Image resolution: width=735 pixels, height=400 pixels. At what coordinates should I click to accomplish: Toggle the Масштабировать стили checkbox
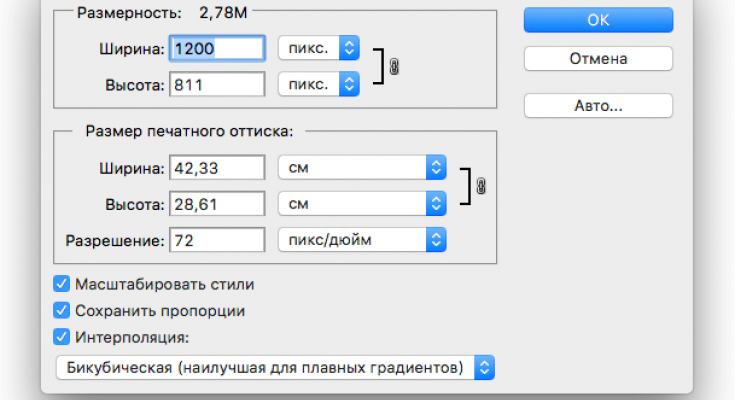pyautogui.click(x=62, y=285)
